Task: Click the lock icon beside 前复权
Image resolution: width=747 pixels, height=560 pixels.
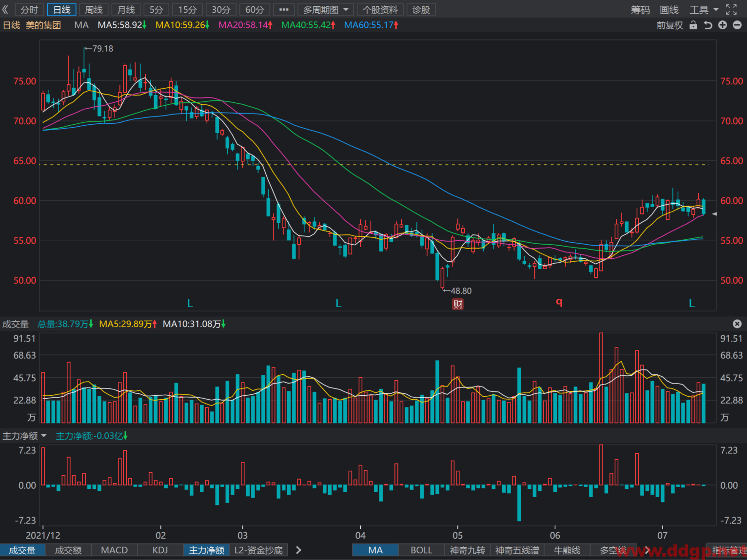Action: 693,25
